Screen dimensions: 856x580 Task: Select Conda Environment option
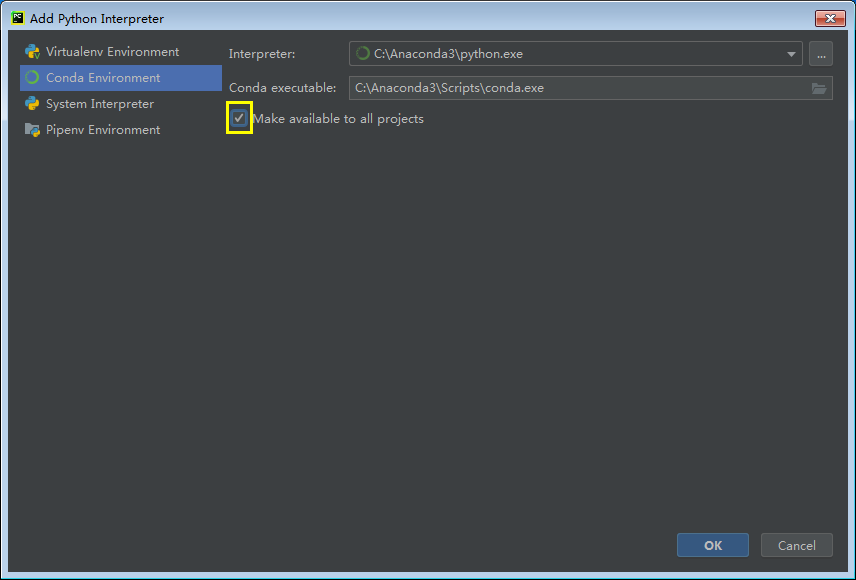tap(121, 78)
